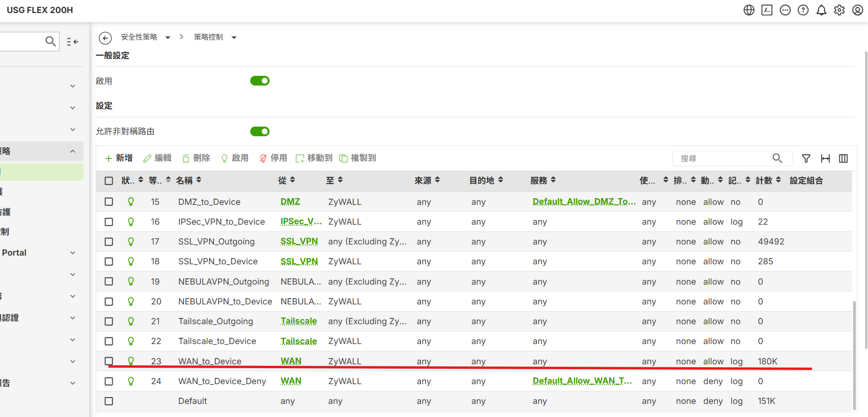Image resolution: width=868 pixels, height=417 pixels.
Task: Collapse the sidebar menu with arrow icon
Action: [x=72, y=42]
